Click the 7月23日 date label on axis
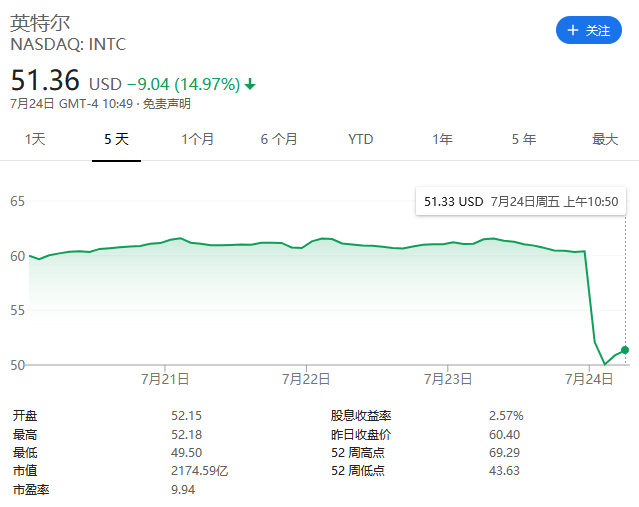The height and width of the screenshot is (507, 639). pos(448,379)
